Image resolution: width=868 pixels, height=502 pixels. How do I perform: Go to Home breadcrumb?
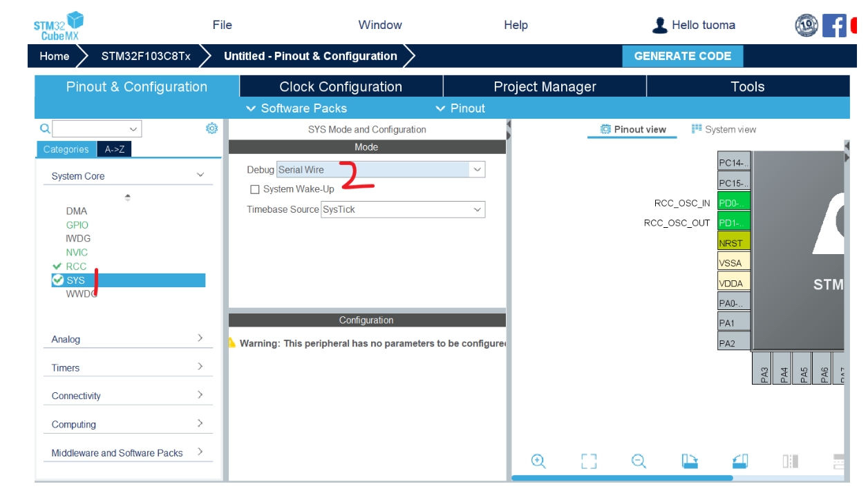[x=55, y=56]
